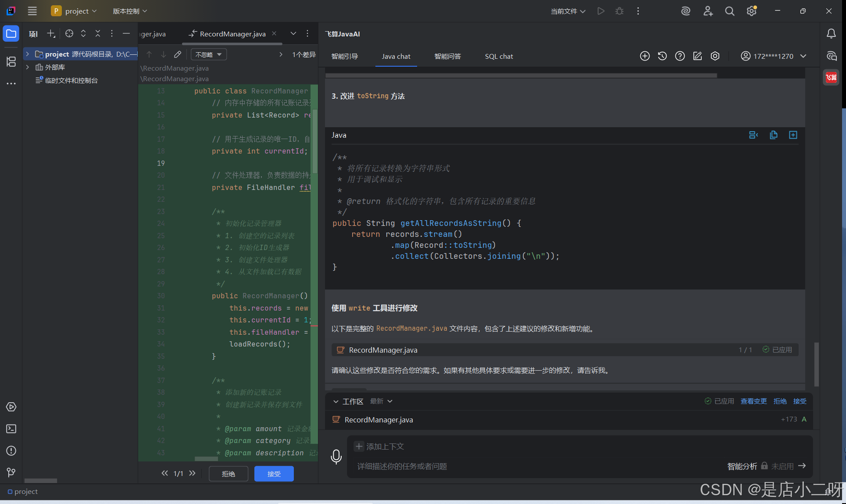The width and height of the screenshot is (846, 504).
Task: Click the edit note icon in JavaAI toolbar
Action: tap(697, 56)
